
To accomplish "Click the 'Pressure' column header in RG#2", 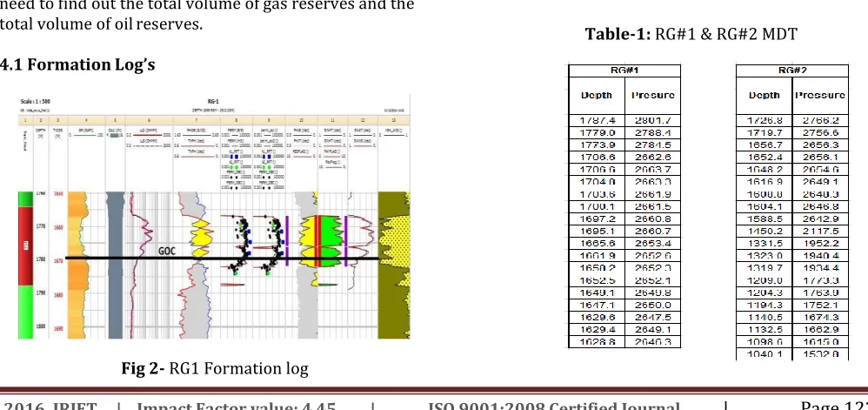I will [820, 95].
